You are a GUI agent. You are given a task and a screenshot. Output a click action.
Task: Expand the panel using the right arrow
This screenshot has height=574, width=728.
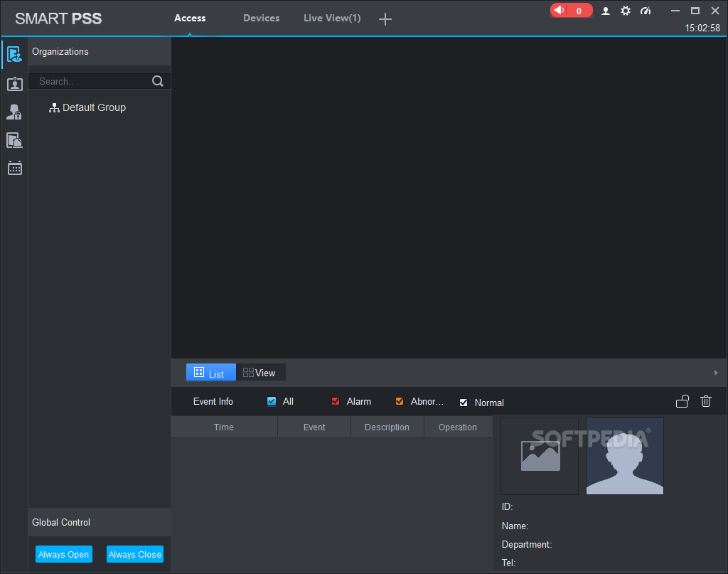[715, 373]
